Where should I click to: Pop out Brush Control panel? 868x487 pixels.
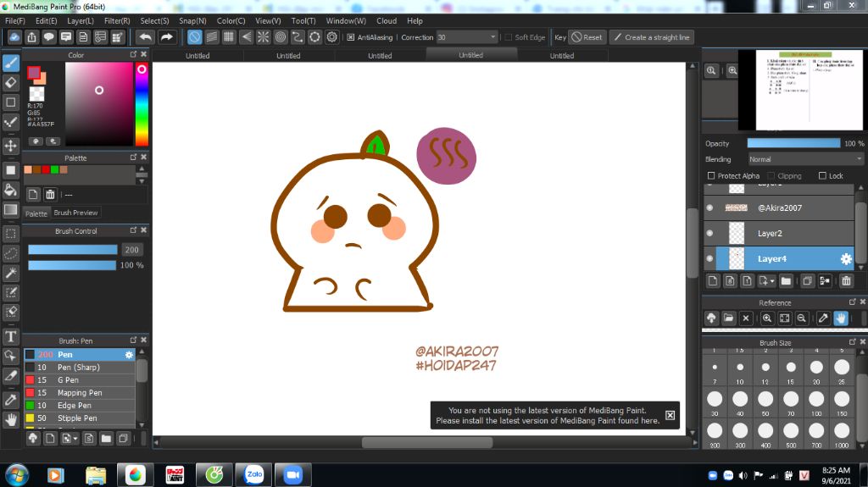133,230
